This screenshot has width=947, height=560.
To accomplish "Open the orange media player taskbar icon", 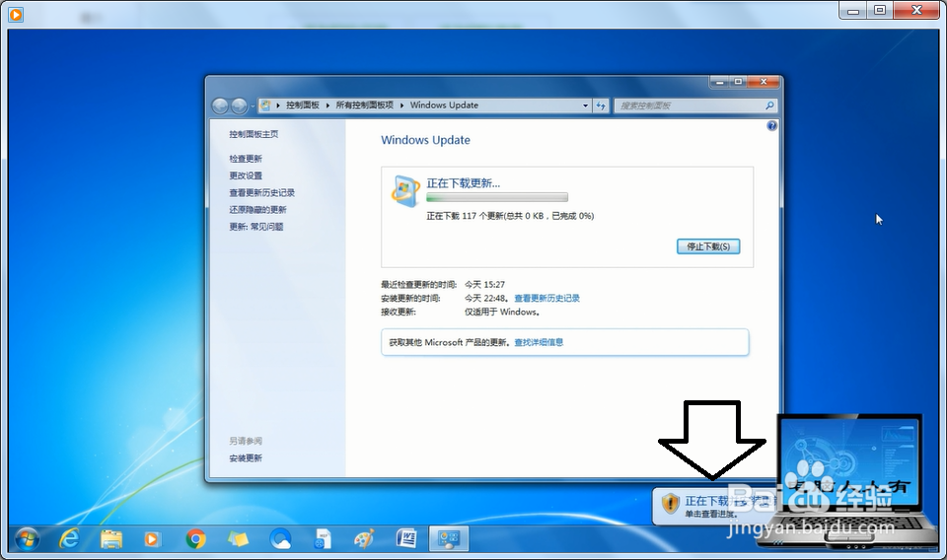I will [x=152, y=539].
